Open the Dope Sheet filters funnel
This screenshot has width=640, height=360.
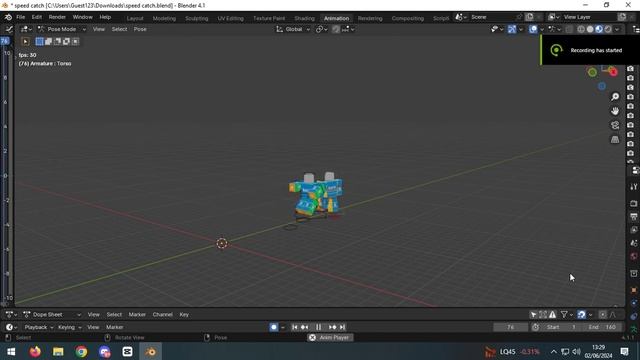tap(564, 314)
